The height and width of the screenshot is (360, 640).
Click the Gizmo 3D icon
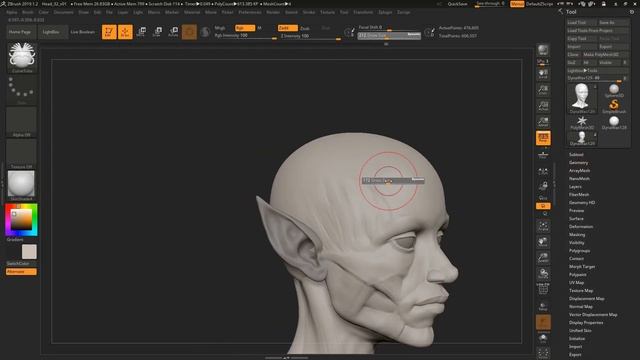tap(189, 32)
